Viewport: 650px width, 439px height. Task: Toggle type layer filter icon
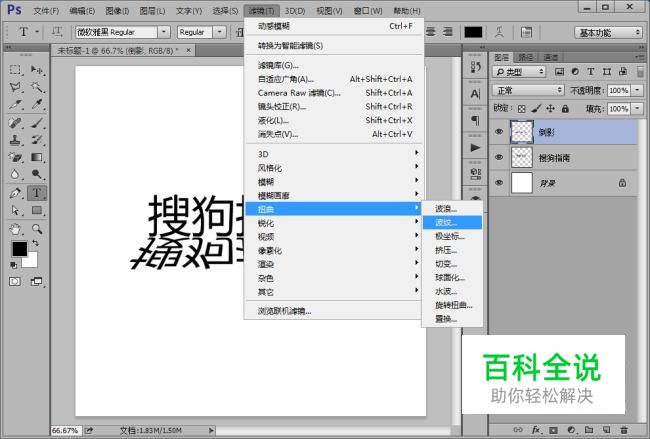591,72
